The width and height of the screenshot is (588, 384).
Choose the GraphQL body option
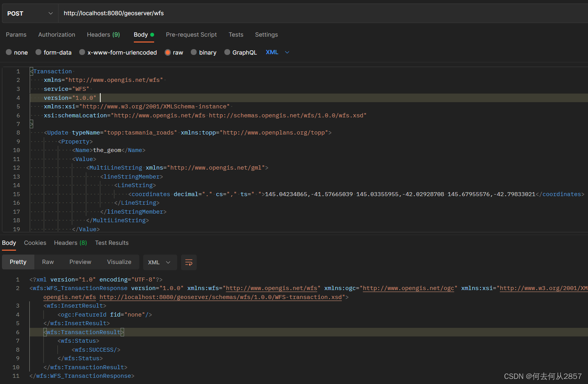click(x=240, y=52)
